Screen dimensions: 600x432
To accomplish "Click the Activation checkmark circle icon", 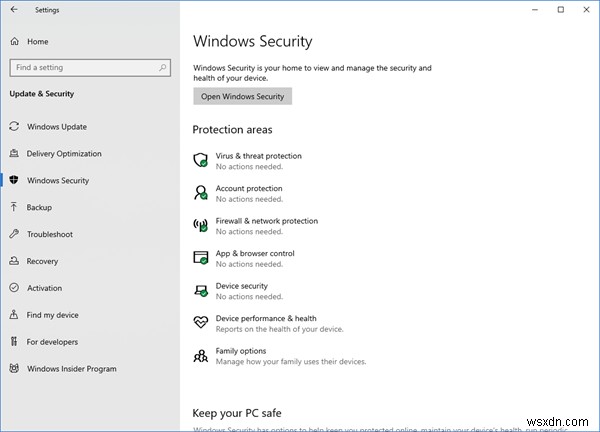I will pyautogui.click(x=14, y=288).
